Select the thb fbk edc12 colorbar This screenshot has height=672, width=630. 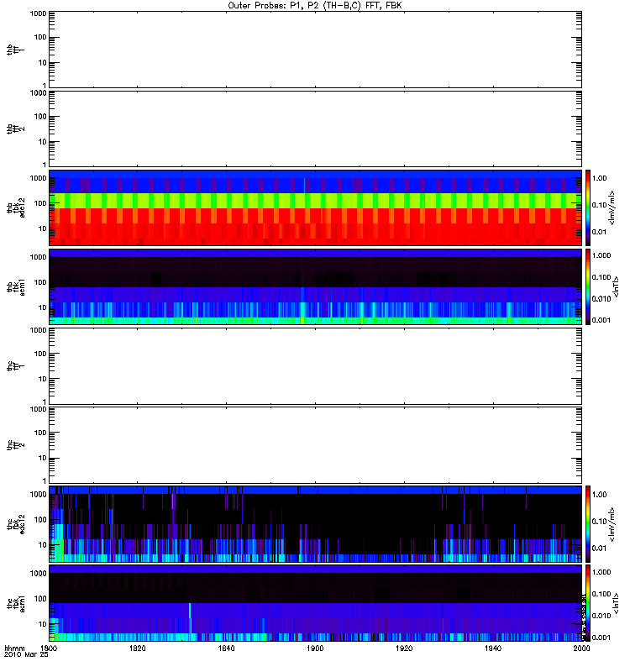(588, 207)
